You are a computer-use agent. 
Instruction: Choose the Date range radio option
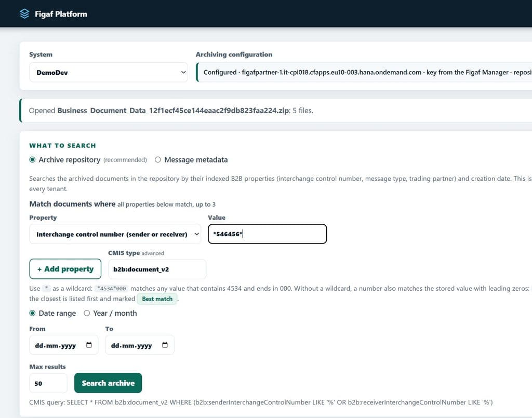[32, 313]
